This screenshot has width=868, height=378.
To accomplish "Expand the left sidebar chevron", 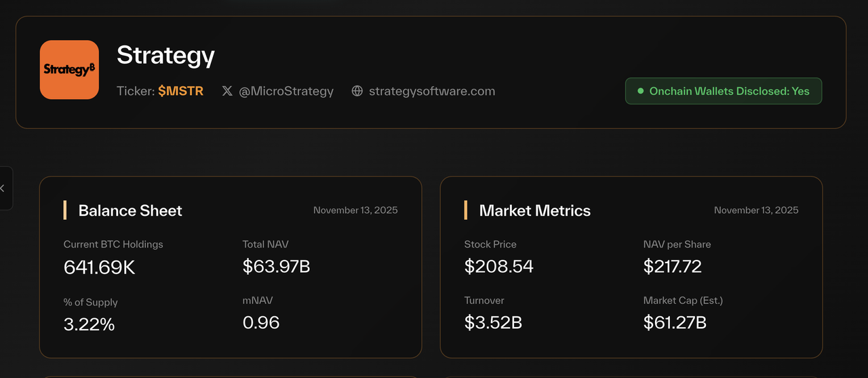I will (3, 188).
